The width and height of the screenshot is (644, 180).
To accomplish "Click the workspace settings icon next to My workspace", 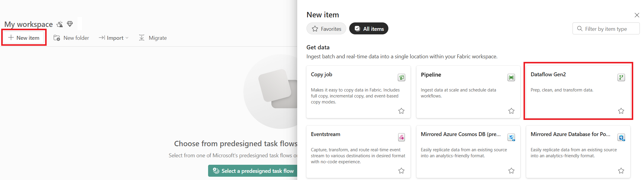I will coord(59,24).
